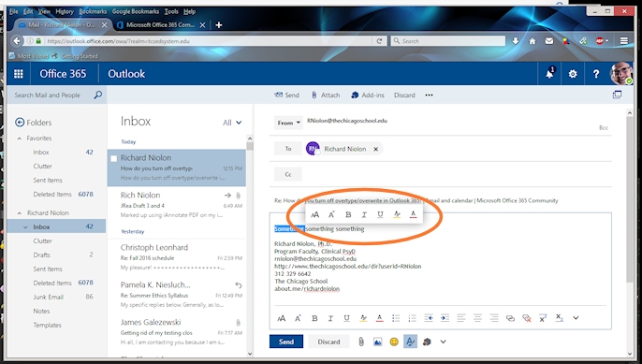The width and height of the screenshot is (642, 364).
Task: Open the ellipsis more actions menu
Action: [429, 95]
